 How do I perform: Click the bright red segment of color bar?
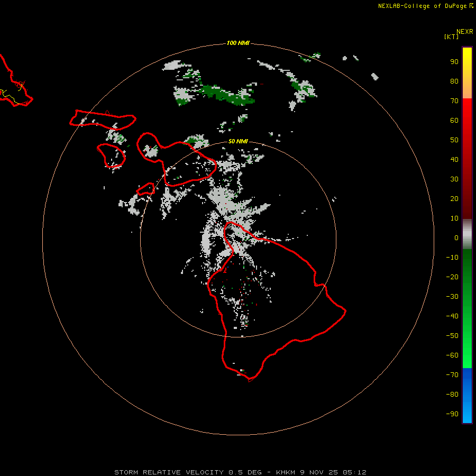tap(467, 115)
